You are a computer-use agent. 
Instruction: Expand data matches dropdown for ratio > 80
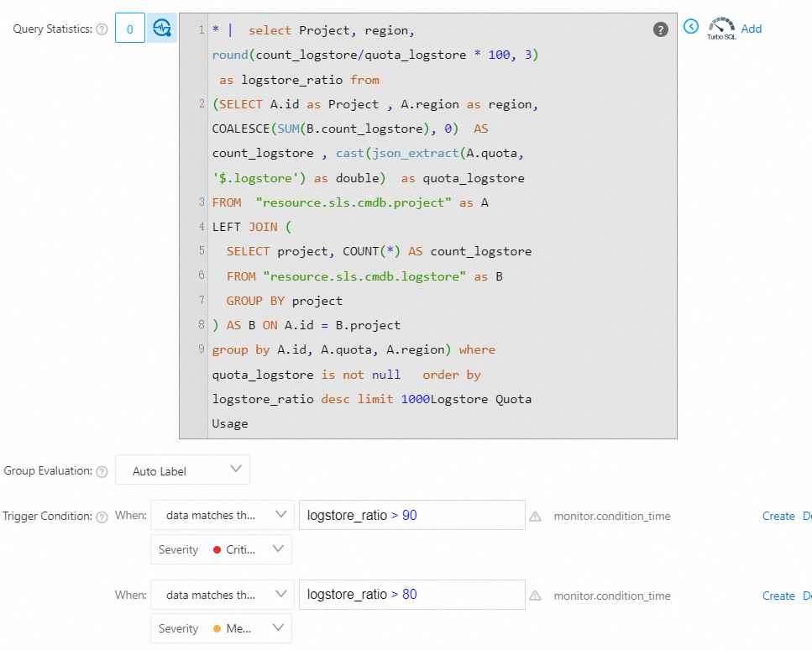coord(223,595)
